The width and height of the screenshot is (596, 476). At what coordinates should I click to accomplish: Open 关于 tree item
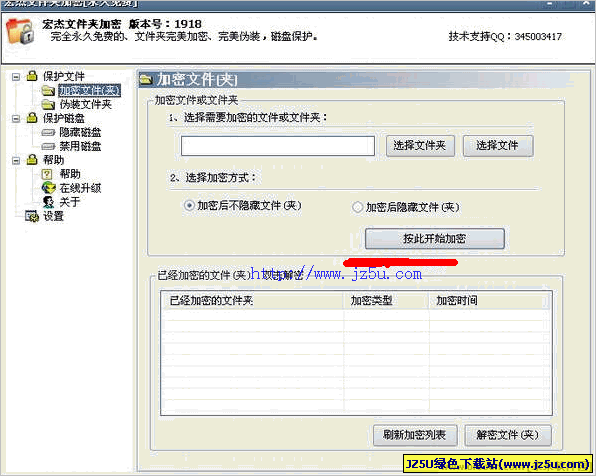point(70,202)
